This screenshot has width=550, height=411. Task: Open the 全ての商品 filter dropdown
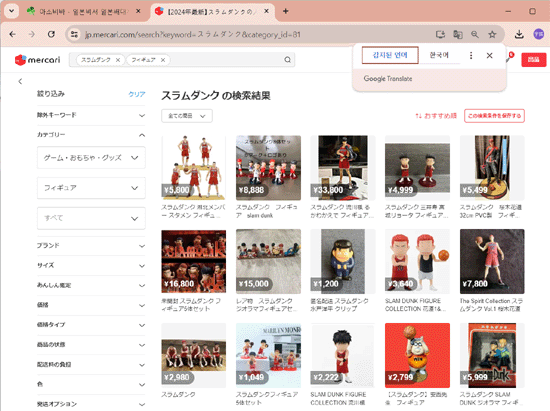[x=187, y=116]
